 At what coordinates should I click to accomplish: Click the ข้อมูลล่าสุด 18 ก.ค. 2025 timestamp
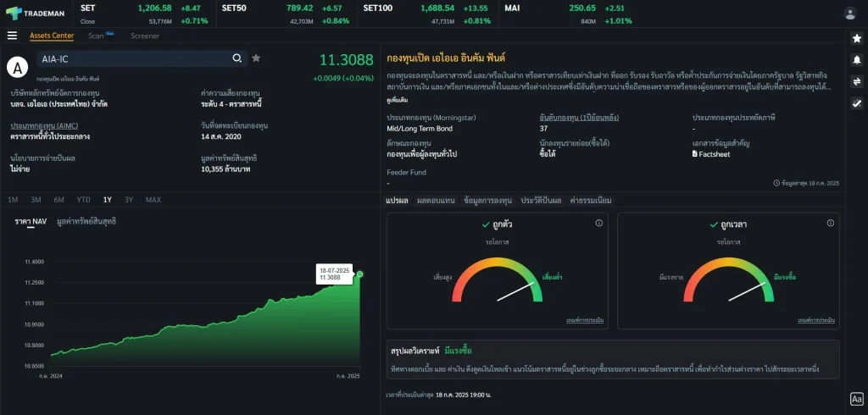click(x=806, y=183)
